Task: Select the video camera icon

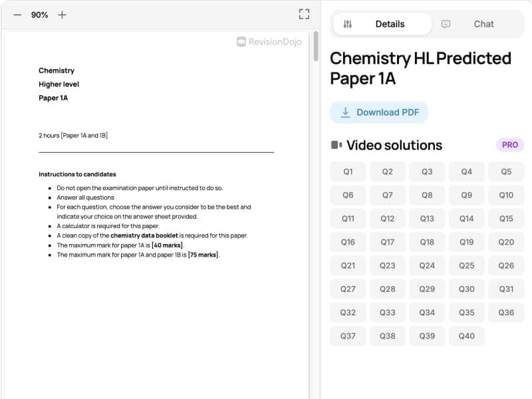Action: point(338,145)
